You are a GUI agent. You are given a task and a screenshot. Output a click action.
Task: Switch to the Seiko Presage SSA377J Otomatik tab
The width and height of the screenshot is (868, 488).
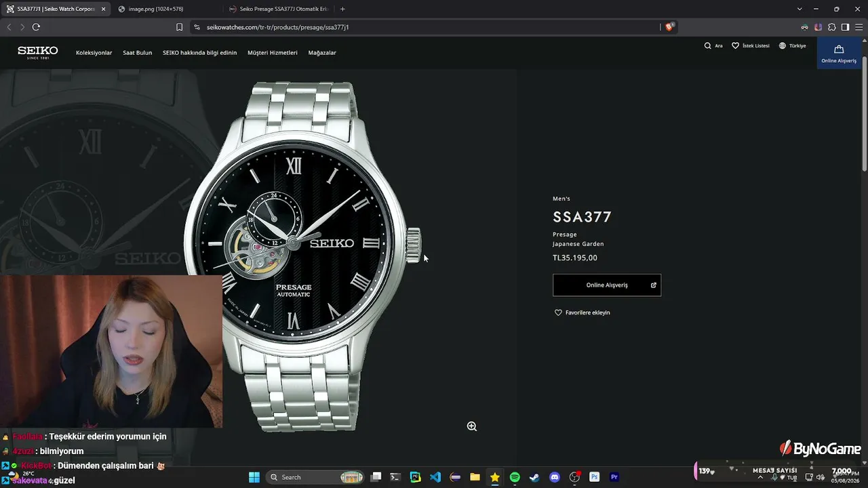pyautogui.click(x=278, y=9)
